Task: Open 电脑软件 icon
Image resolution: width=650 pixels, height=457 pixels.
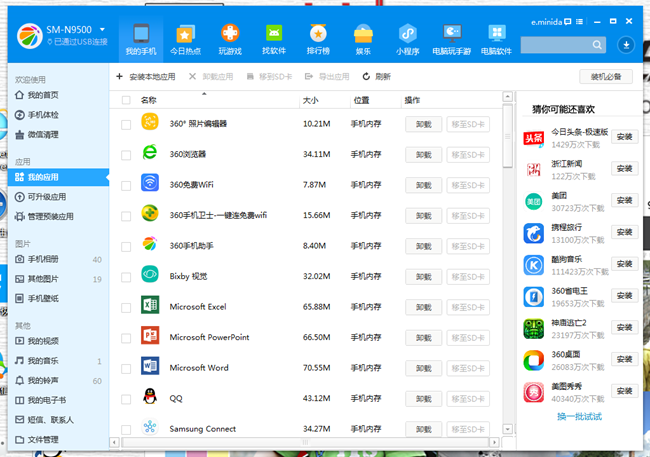Action: pyautogui.click(x=497, y=40)
